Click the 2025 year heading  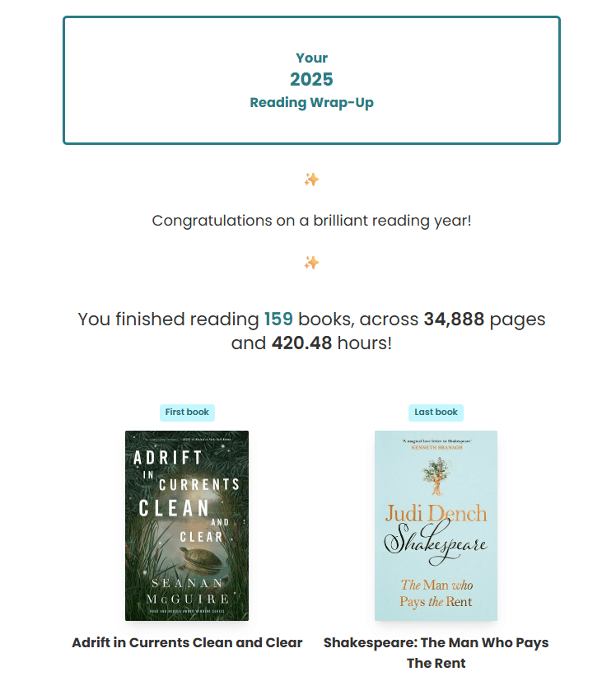click(x=311, y=80)
